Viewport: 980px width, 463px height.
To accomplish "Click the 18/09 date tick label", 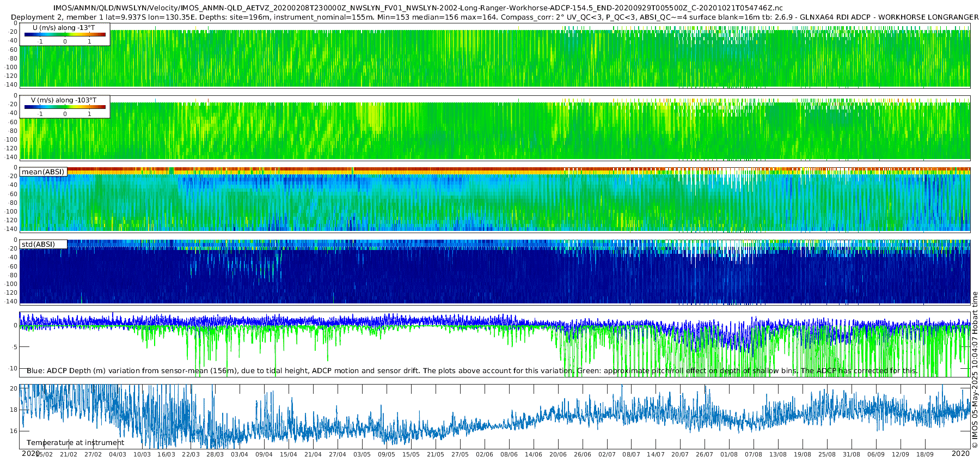I will 924,454.
